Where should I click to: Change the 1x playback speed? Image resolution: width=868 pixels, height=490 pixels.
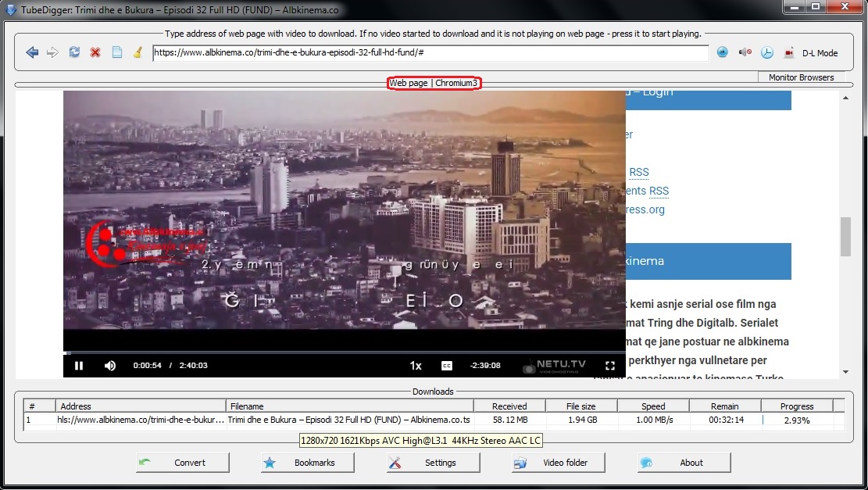coord(415,366)
